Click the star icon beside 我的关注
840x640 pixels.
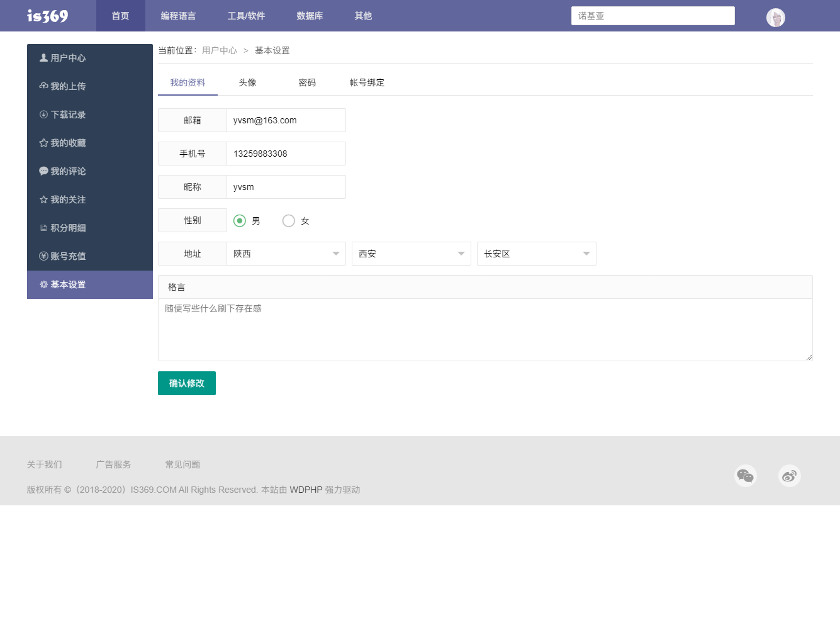(x=43, y=199)
